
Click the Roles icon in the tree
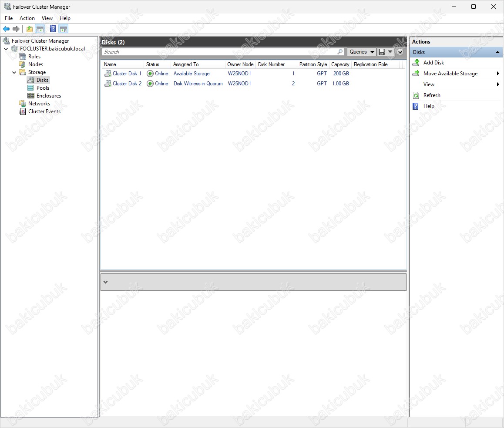click(23, 57)
